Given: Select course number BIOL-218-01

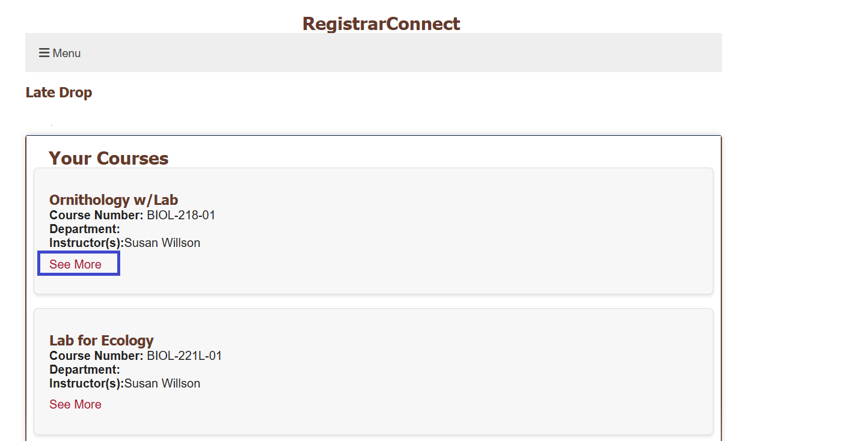Looking at the screenshot, I should pyautogui.click(x=181, y=215).
